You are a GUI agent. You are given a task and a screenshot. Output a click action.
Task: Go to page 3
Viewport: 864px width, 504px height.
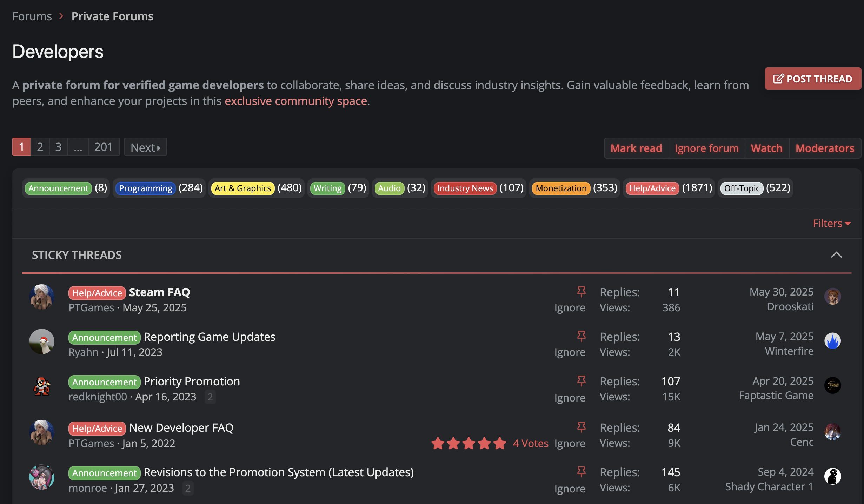[x=58, y=147]
